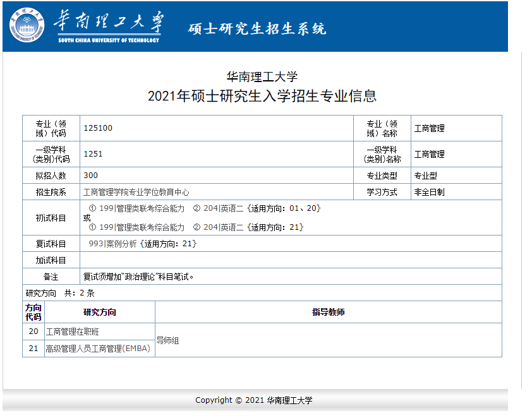532x418 pixels.
Task: Click the 招生院系 row label
Action: [51, 192]
